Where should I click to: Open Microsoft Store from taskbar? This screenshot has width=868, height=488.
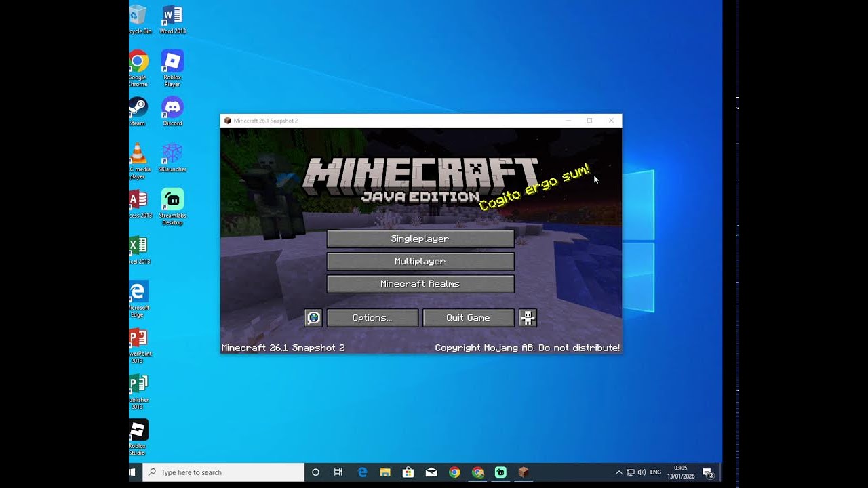[x=408, y=472]
